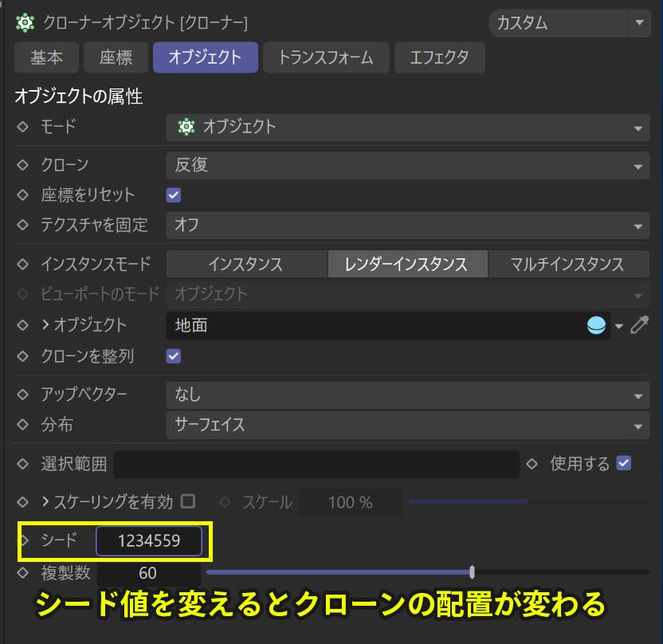
Task: Click the empty 選択範囲 input field
Action: 316,465
